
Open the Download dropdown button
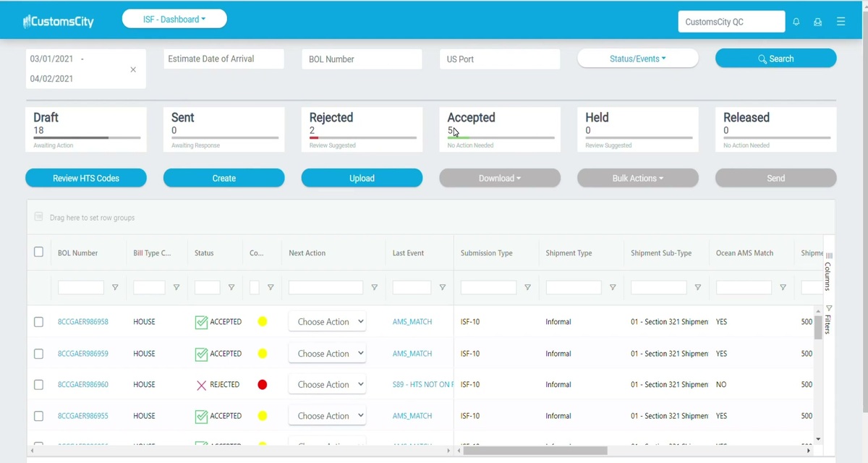coord(500,178)
